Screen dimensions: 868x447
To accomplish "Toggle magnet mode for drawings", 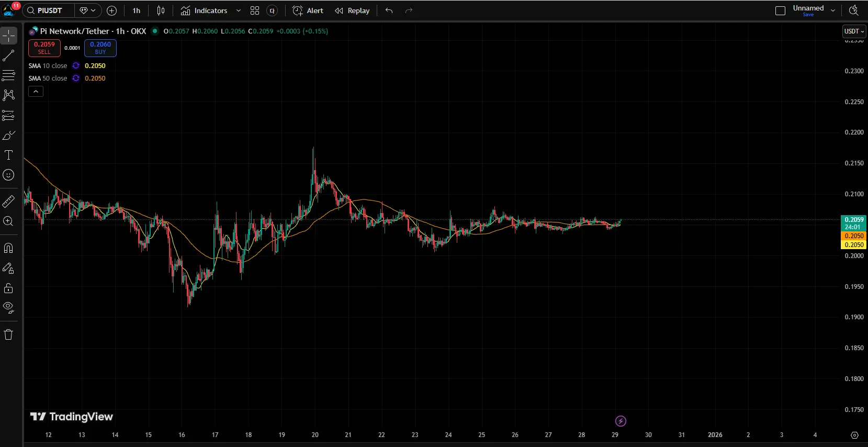I will coord(9,248).
